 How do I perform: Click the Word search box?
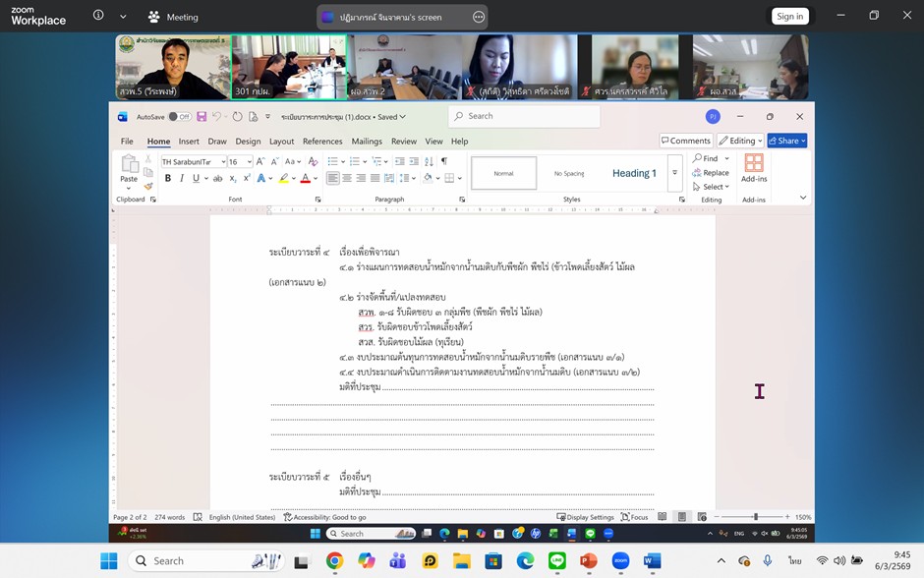(524, 116)
